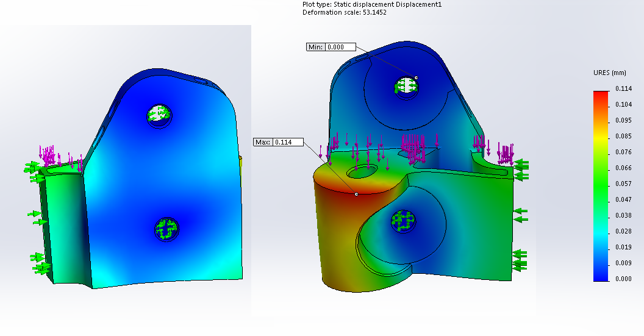Image resolution: width=644 pixels, height=336 pixels.
Task: Click the 0.114 legend value
Action: (623, 88)
